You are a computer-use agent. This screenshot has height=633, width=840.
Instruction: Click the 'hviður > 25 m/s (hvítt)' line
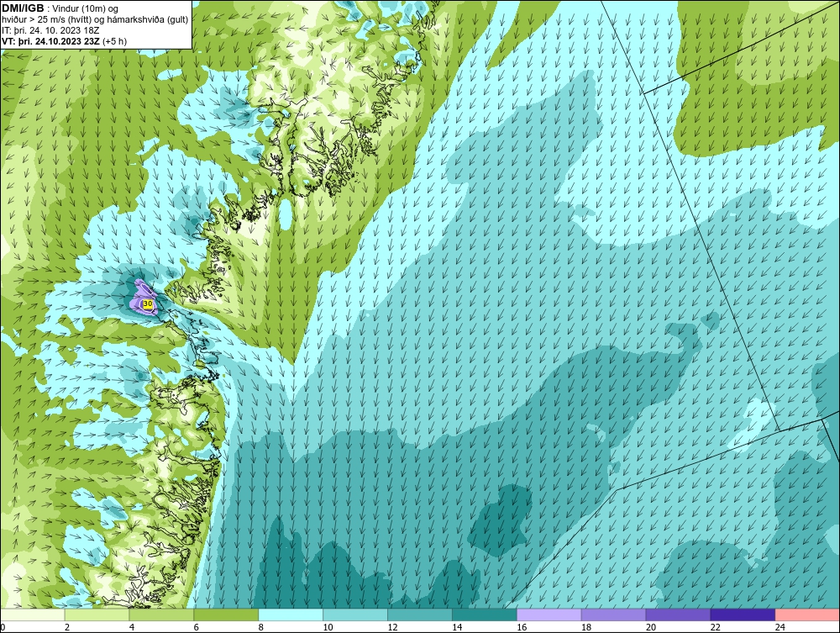[x=46, y=19]
